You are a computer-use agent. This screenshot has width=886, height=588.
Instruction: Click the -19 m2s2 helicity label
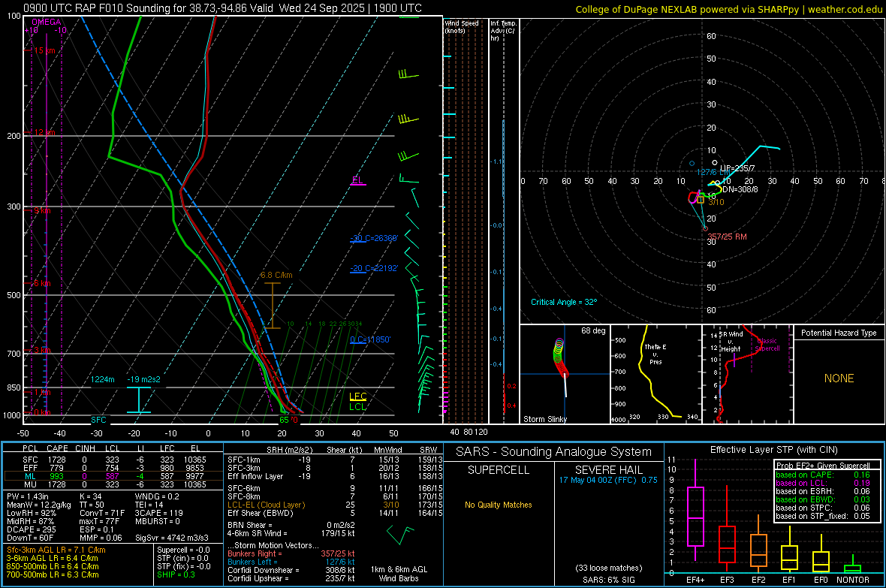coord(143,379)
